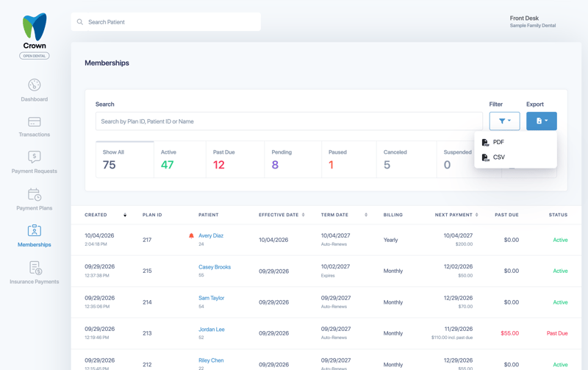588x370 pixels.
Task: Open patient Riley Chen link
Action: [x=211, y=360]
